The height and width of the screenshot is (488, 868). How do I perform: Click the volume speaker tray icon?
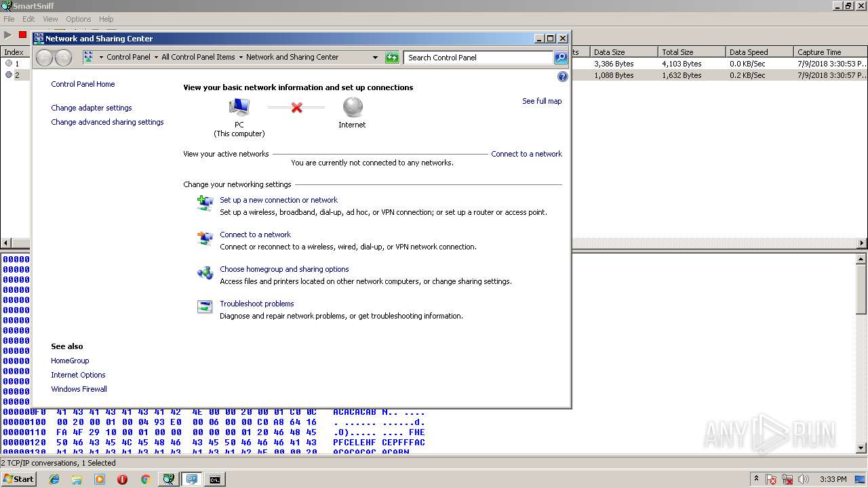(x=804, y=479)
